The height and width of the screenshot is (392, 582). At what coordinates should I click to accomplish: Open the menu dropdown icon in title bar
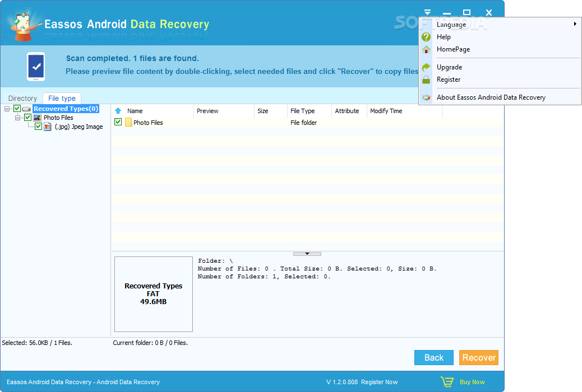click(427, 12)
